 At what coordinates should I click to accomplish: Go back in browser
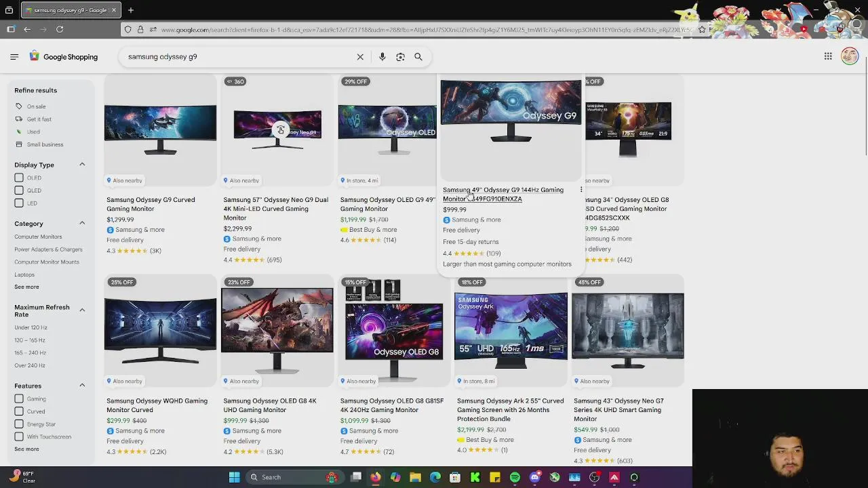pos(27,29)
